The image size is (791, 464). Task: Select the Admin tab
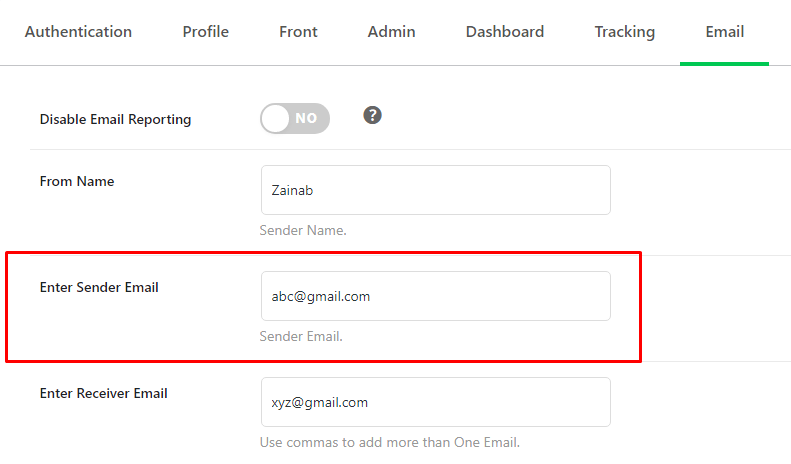point(391,32)
